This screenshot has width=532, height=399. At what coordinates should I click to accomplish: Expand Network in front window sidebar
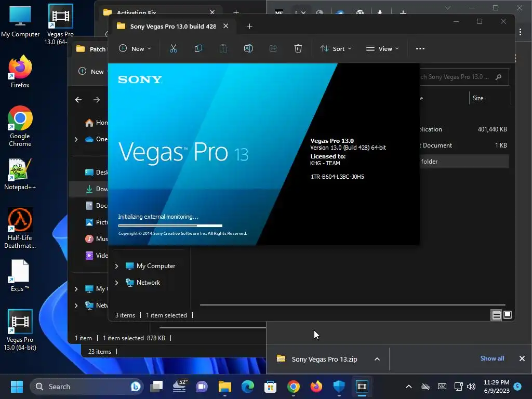click(x=116, y=283)
